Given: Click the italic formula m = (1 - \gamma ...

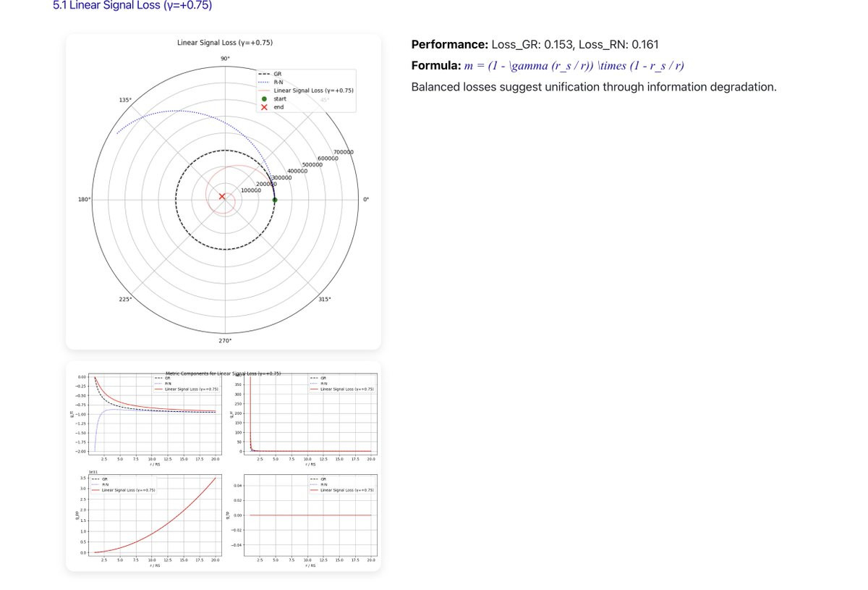Looking at the screenshot, I should 574,66.
